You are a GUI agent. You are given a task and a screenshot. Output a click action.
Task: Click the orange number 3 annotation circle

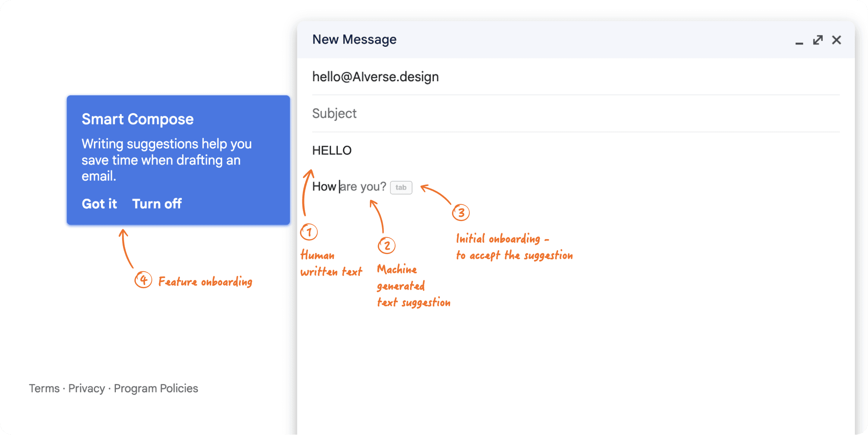click(461, 212)
